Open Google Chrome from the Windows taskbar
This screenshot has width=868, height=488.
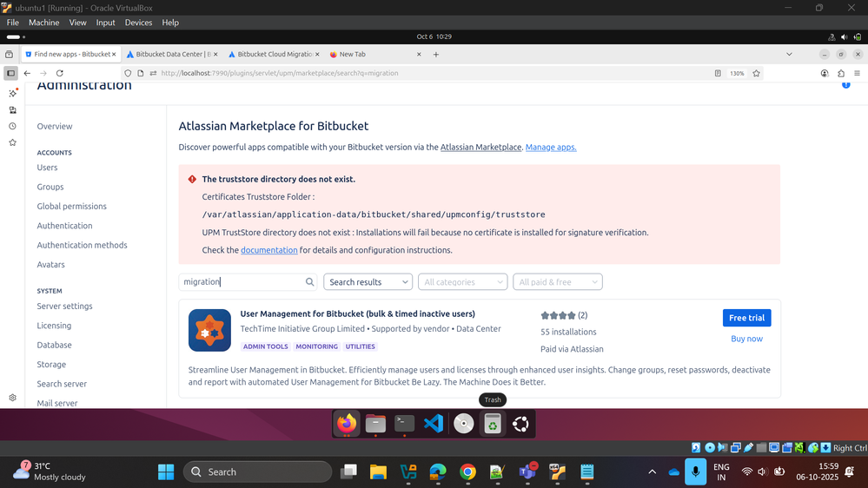467,472
